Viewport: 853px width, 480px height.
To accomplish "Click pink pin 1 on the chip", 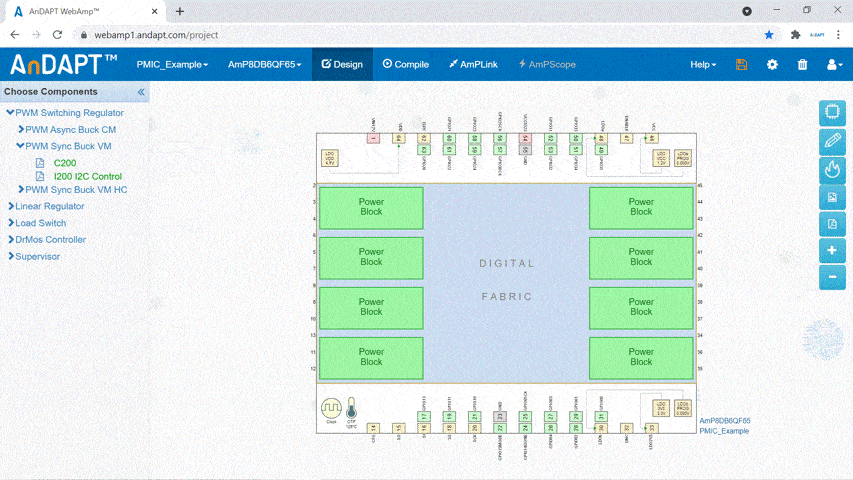I will 373,138.
